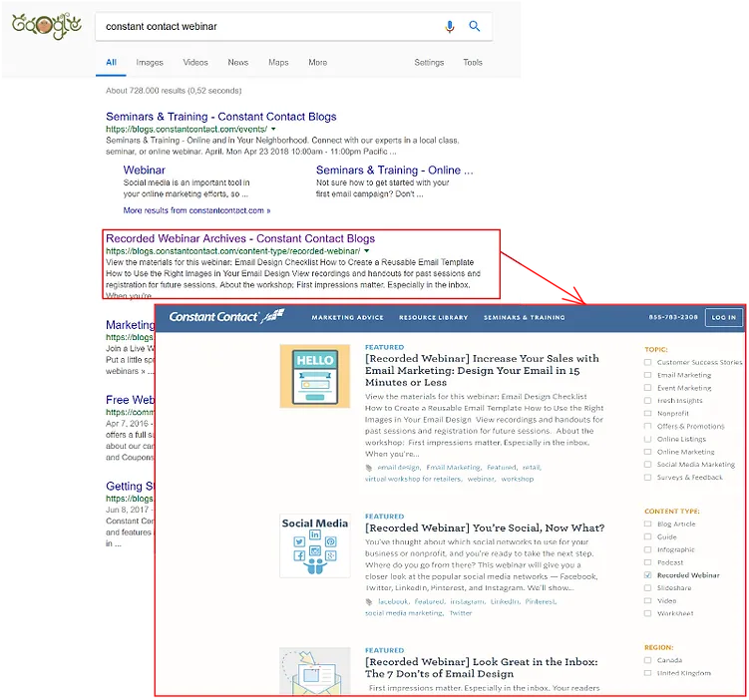Screen dimensions: 749x700
Task: Open the Social Media article thumbnail
Action: point(315,545)
